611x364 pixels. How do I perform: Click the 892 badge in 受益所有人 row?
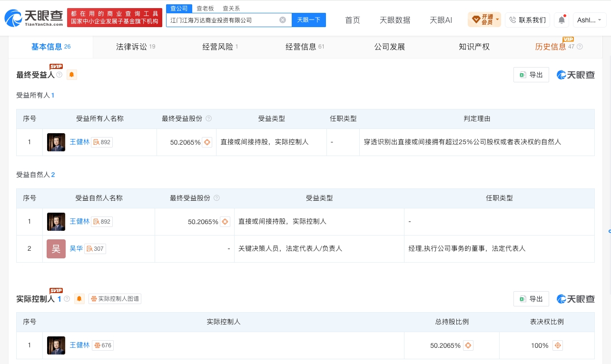(102, 142)
